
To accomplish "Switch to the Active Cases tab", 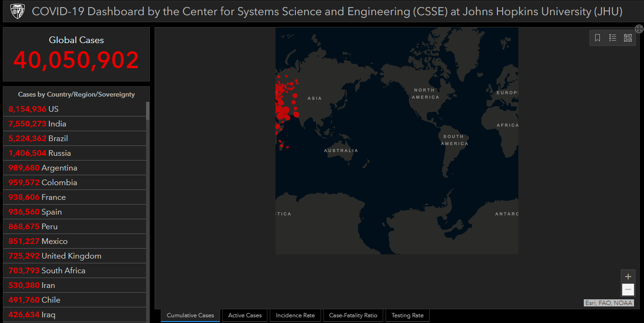I will tap(245, 315).
